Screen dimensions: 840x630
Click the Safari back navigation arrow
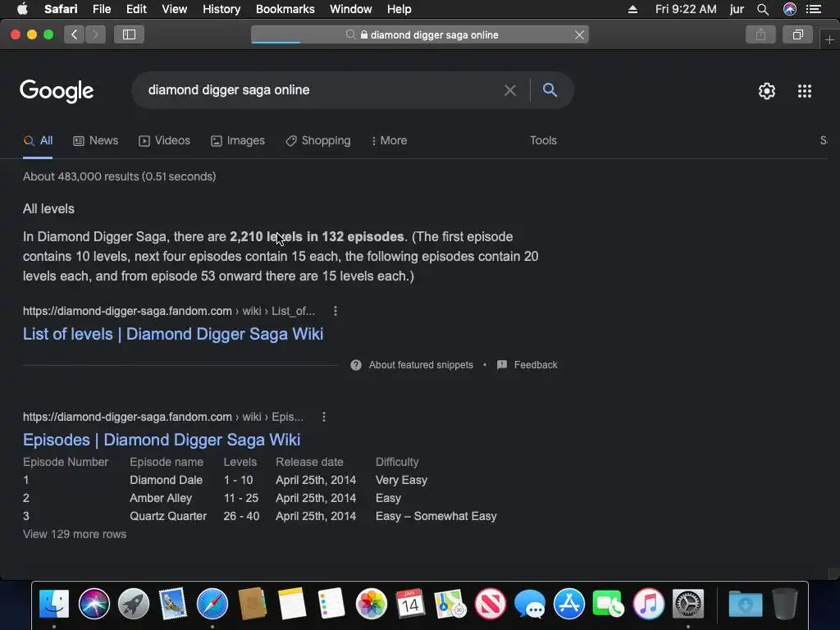tap(75, 34)
